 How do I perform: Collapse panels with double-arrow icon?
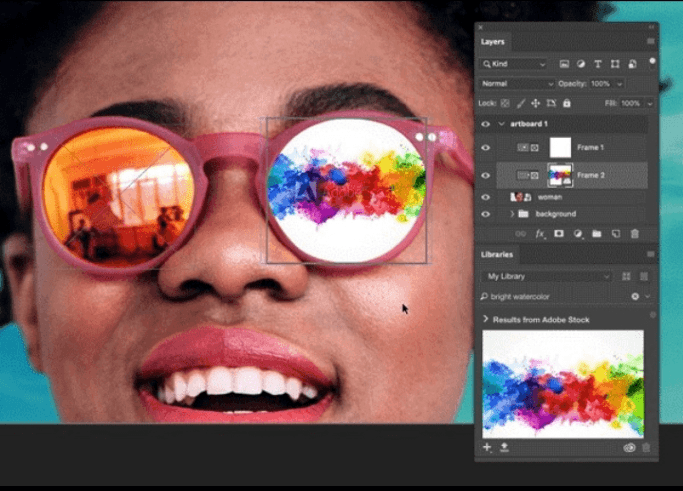pyautogui.click(x=651, y=27)
